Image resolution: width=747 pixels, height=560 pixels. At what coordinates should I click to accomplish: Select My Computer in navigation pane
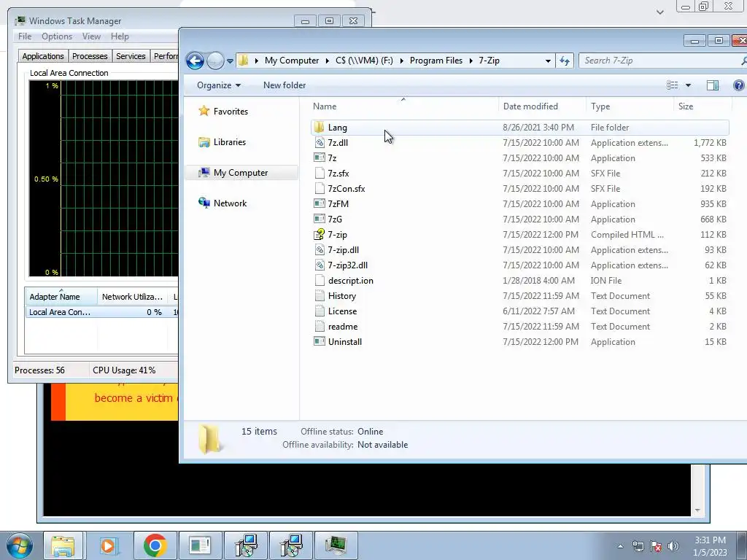241,172
